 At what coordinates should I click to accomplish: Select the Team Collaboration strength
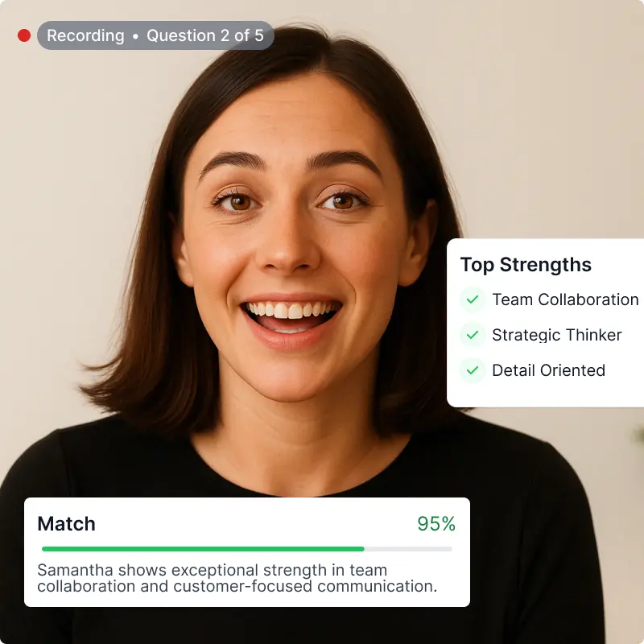(565, 299)
